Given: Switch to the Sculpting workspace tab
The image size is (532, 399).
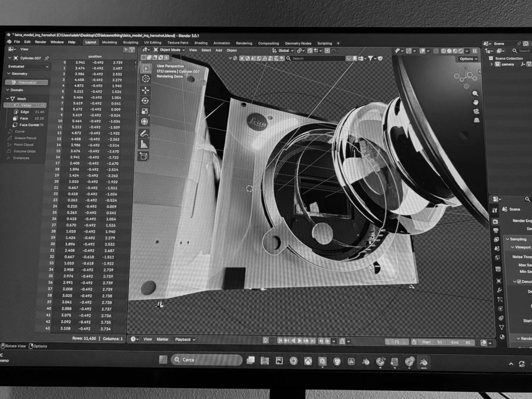Looking at the screenshot, I should coord(131,42).
